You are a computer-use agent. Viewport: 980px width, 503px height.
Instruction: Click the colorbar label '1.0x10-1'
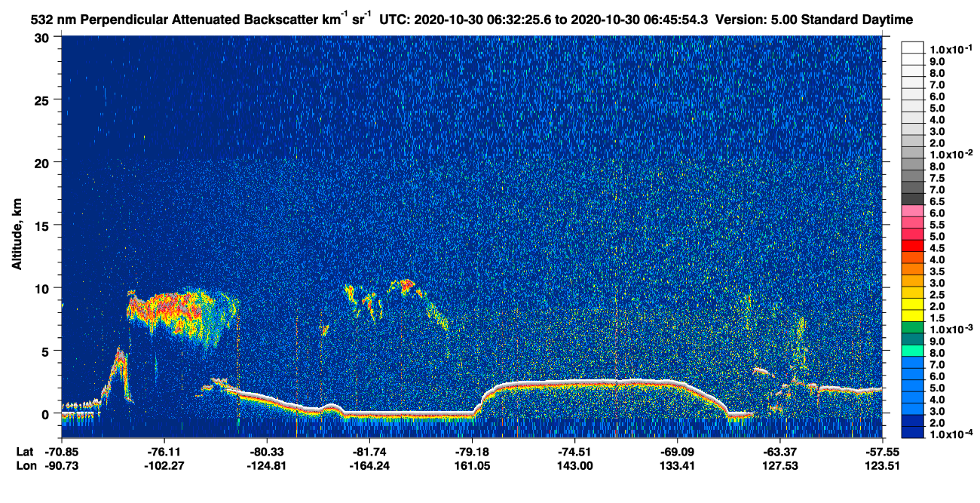[950, 48]
